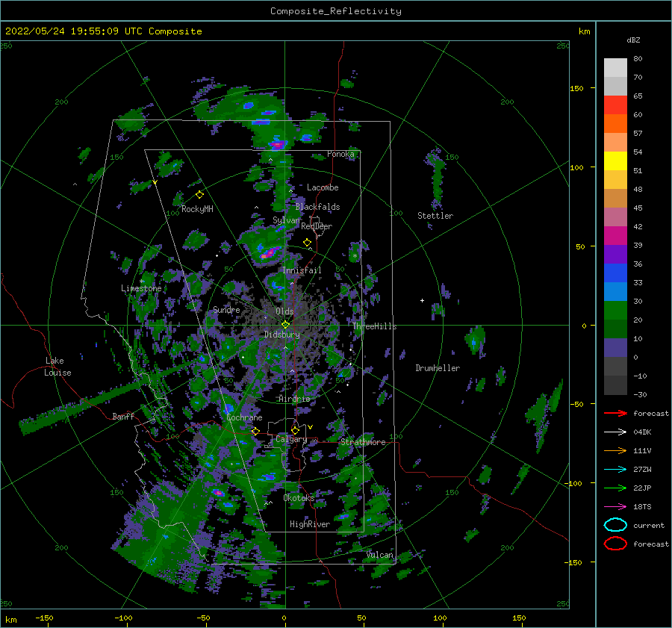Select the Airdrie label
The image size is (672, 628).
pos(294,399)
